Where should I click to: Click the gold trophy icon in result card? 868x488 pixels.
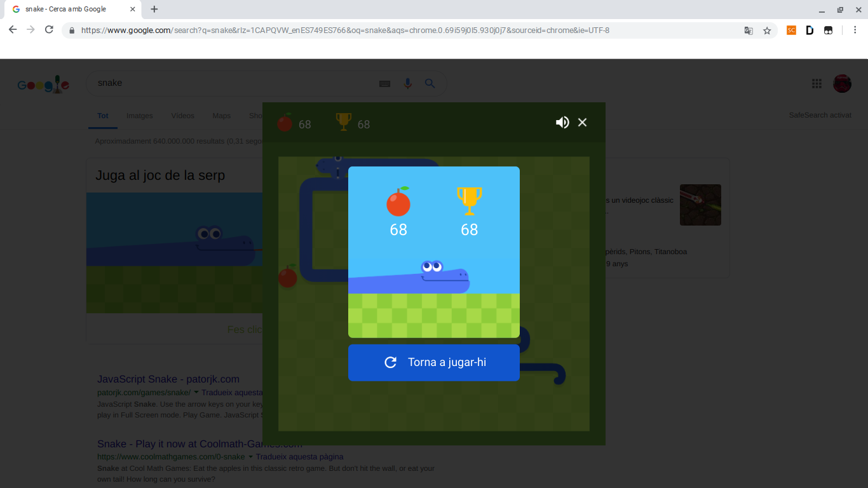click(470, 201)
